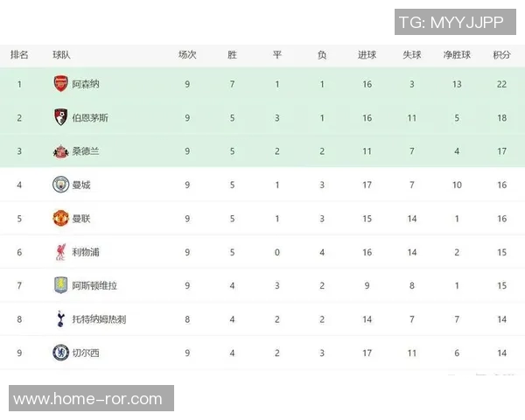Open the 伯恩茅斯 team link
The image size is (525, 420).
tap(91, 117)
